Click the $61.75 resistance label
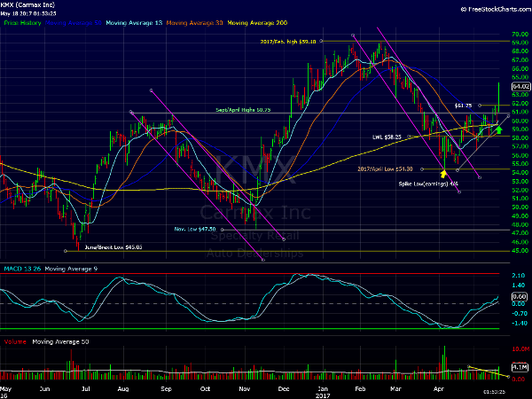Image resolution: width=532 pixels, height=399 pixels. tap(463, 106)
